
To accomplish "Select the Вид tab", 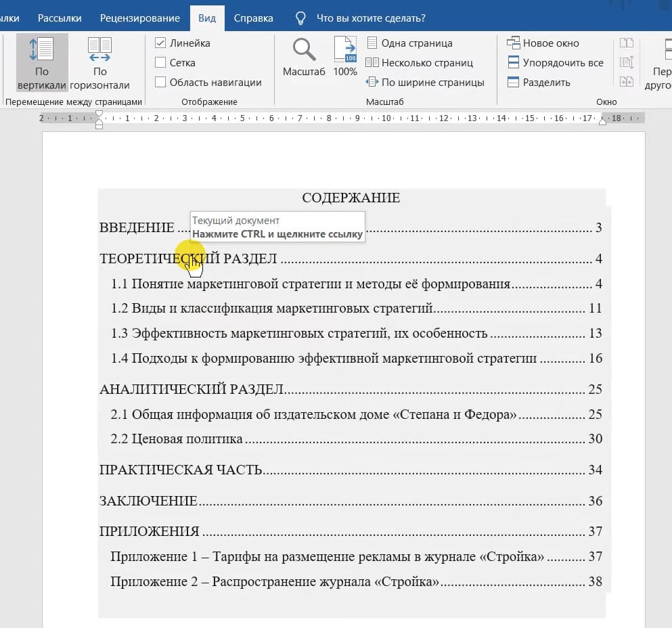I will point(207,18).
